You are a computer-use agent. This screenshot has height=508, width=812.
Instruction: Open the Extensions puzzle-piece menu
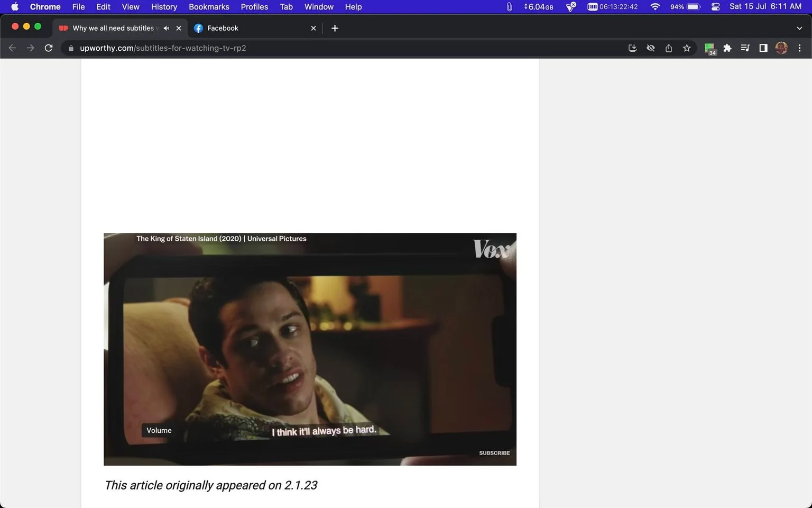[x=727, y=48]
